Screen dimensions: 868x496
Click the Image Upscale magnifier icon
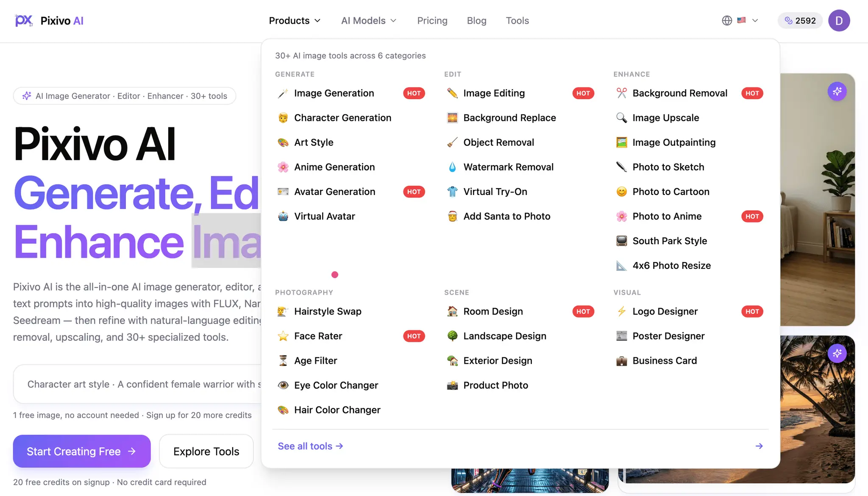click(621, 118)
